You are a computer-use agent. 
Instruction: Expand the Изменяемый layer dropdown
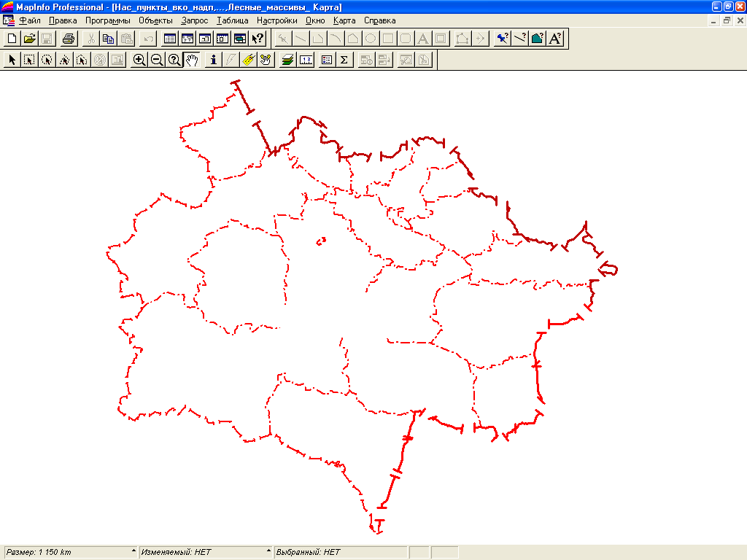[x=266, y=552]
